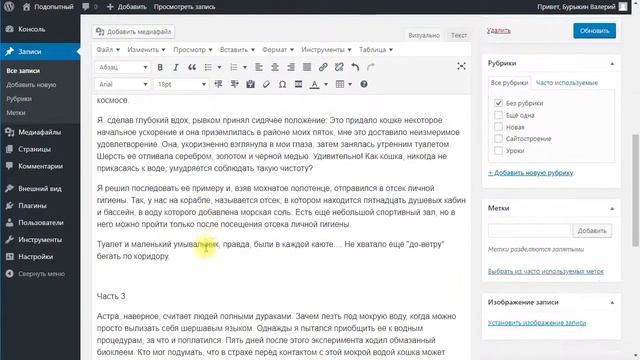Open the Инструменты editor menu
Viewport: 640px width, 360px height.
click(x=326, y=49)
